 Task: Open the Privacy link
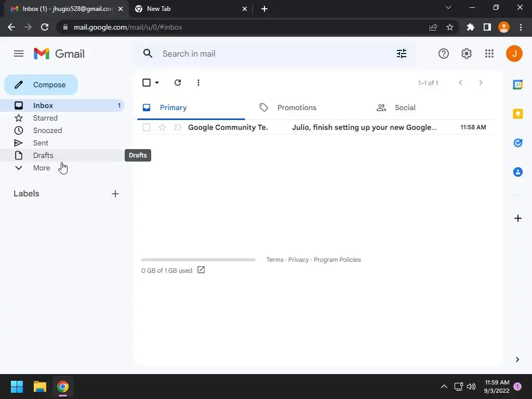pyautogui.click(x=299, y=260)
